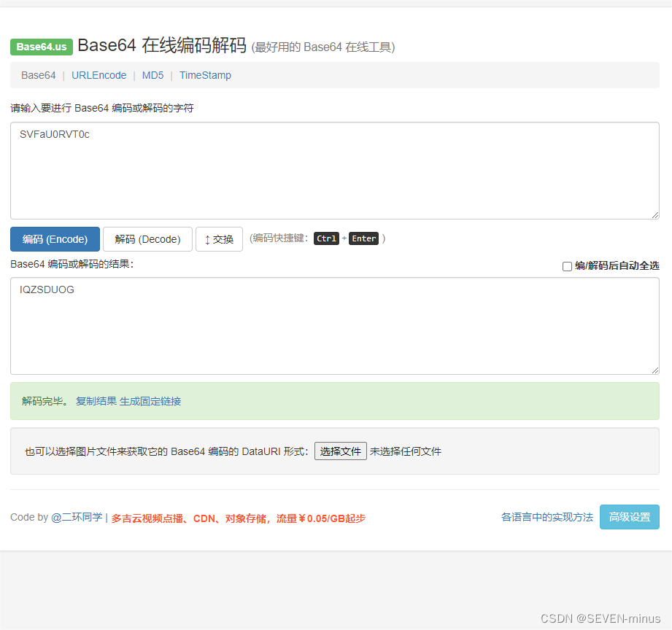Enable 编/解码后自动全选 checkbox

(567, 266)
